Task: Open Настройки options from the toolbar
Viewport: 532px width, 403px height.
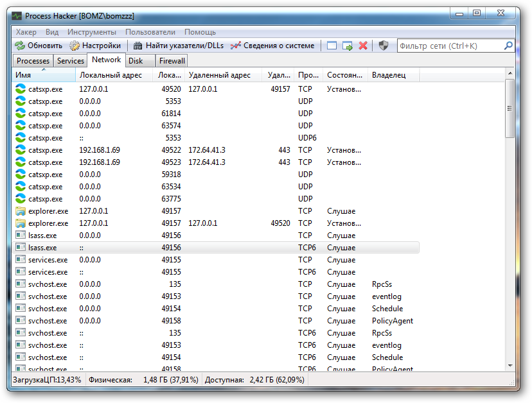Action: point(95,46)
